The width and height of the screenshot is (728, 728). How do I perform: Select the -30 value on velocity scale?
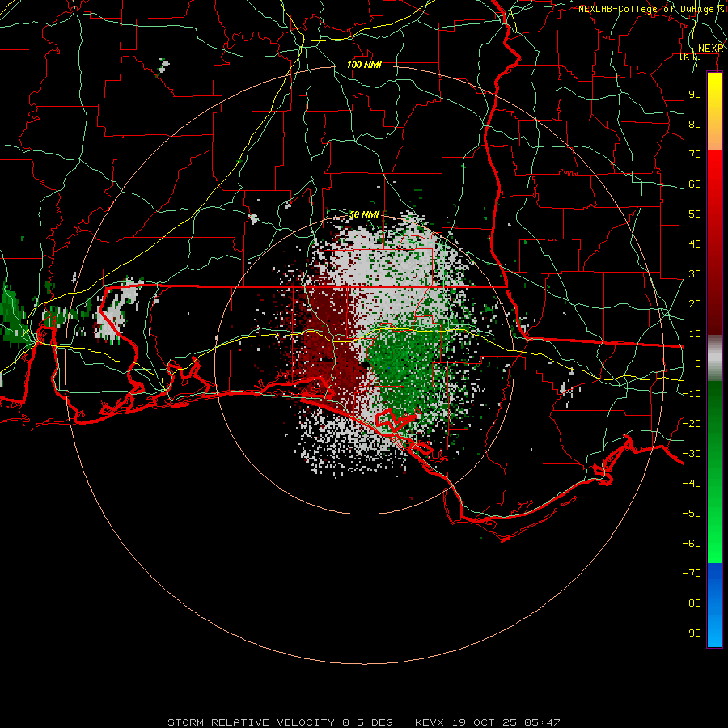692,453
